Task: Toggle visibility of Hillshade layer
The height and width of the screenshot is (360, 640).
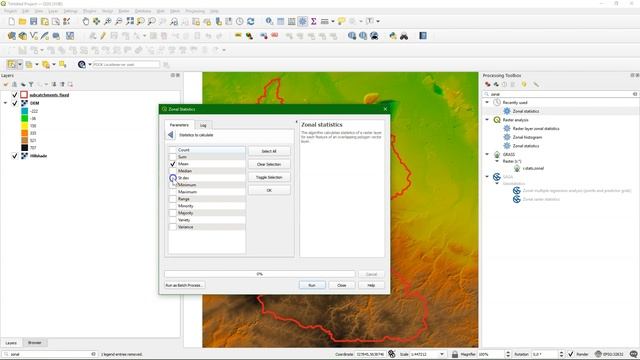Action: [x=15, y=156]
